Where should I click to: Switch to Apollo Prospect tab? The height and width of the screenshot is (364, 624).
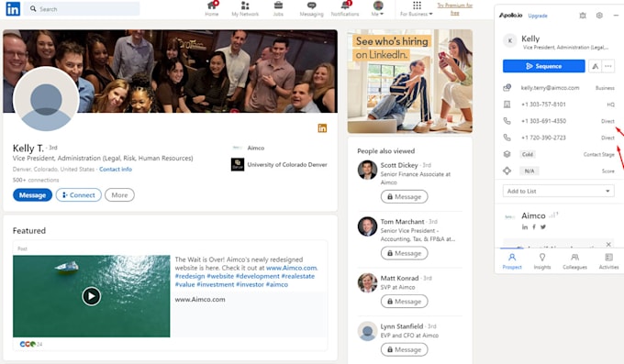point(512,261)
